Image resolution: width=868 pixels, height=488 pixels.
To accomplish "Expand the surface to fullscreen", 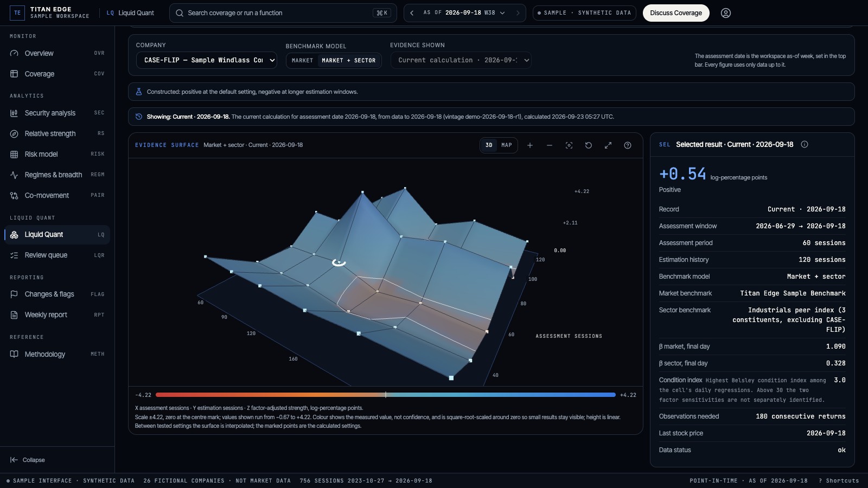I will (x=608, y=145).
